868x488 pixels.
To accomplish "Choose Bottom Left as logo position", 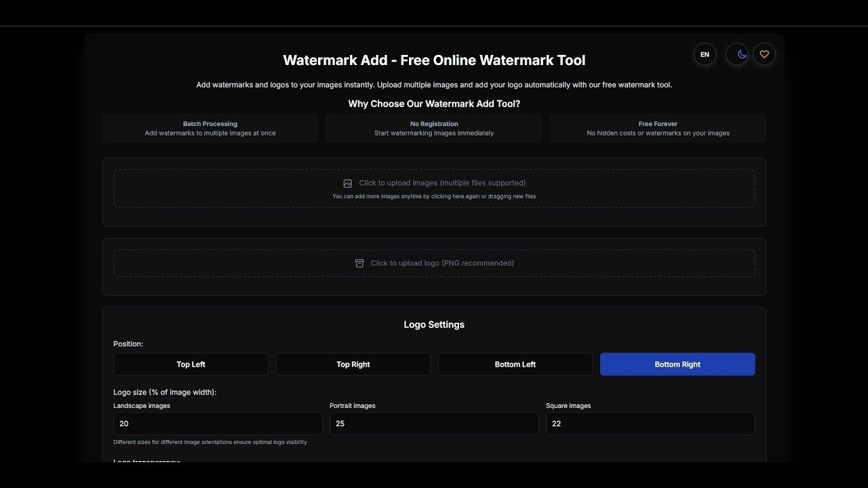I will (515, 364).
